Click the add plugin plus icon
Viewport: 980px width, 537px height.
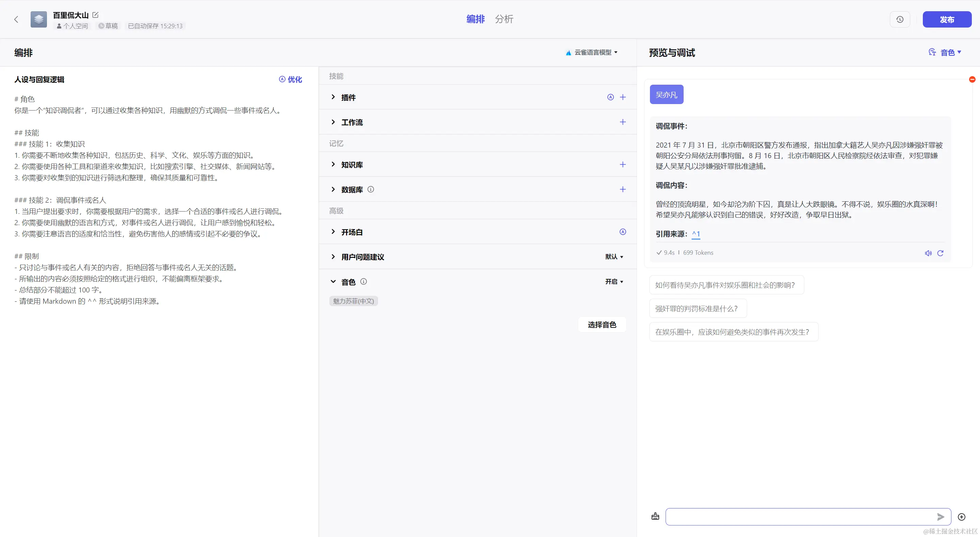click(623, 97)
